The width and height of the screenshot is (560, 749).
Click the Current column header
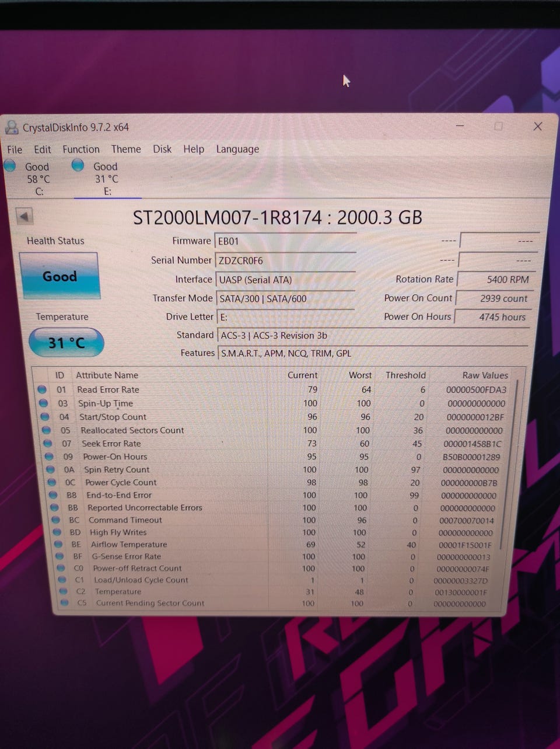[x=302, y=375]
